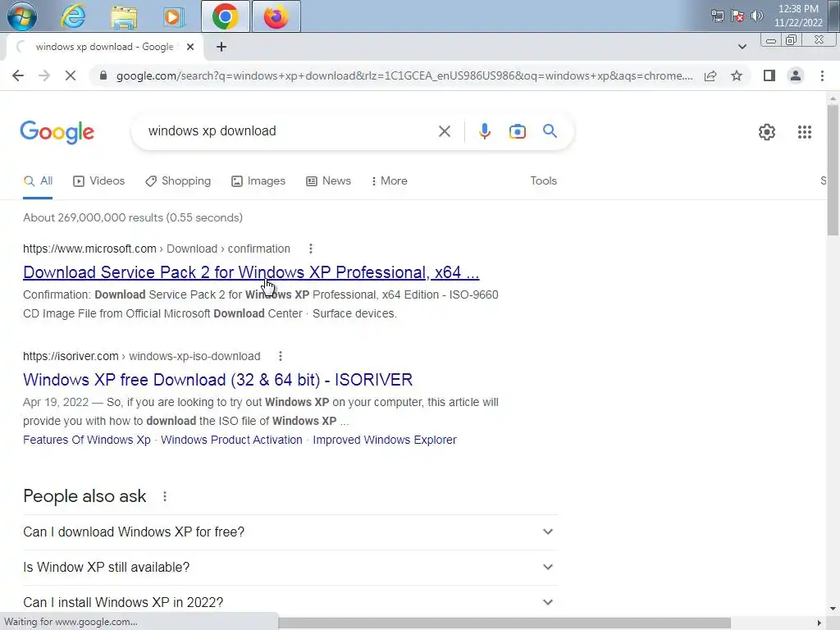Click the https://isoriver.com breadcrumb
Image resolution: width=840 pixels, height=630 pixels.
[71, 356]
